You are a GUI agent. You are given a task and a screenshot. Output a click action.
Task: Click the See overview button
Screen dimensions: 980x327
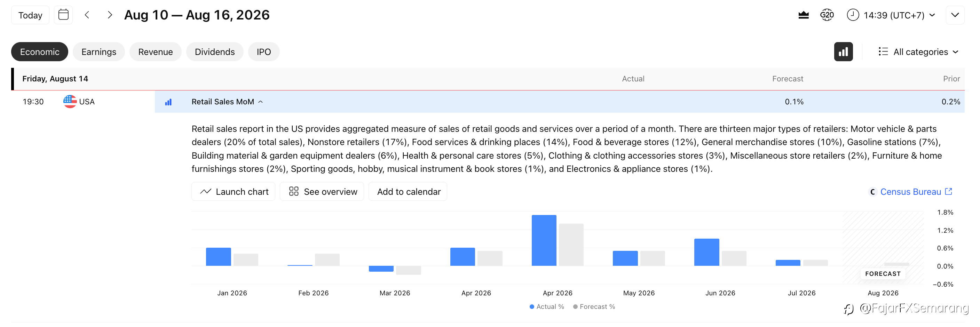click(x=322, y=192)
